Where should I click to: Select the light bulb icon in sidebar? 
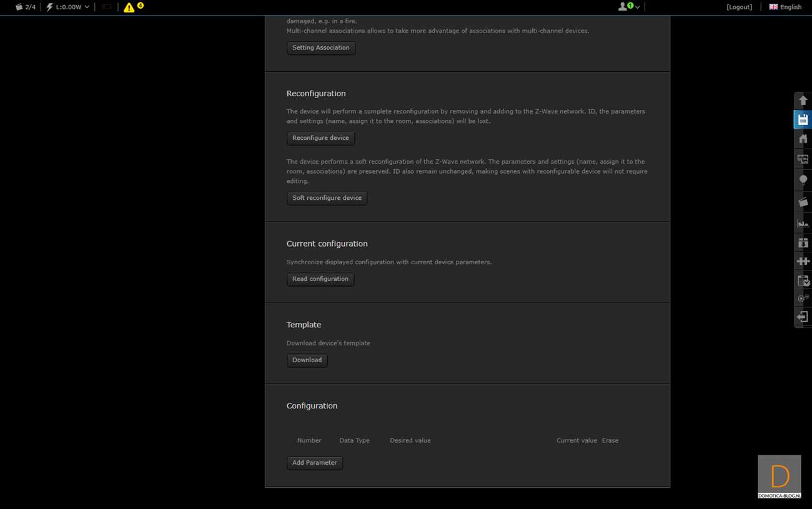(803, 180)
